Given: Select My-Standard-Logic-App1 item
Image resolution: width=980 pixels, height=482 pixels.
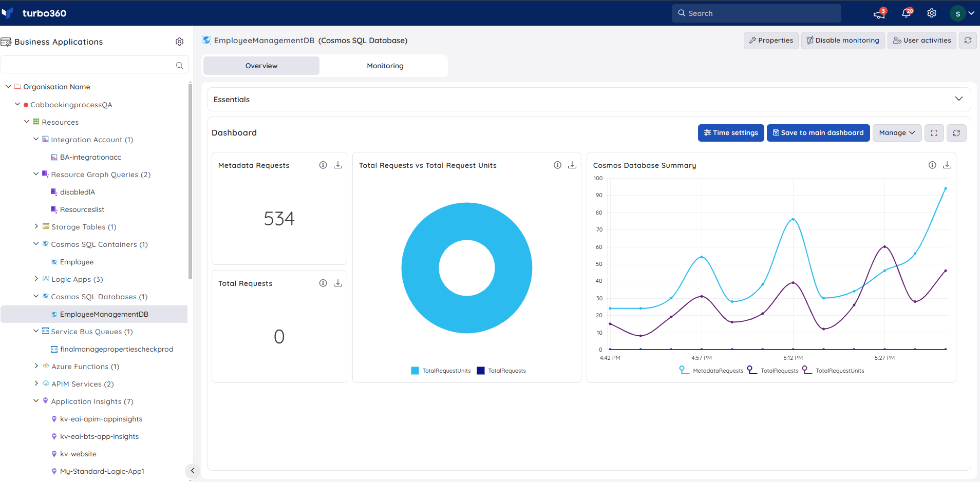Looking at the screenshot, I should [102, 471].
